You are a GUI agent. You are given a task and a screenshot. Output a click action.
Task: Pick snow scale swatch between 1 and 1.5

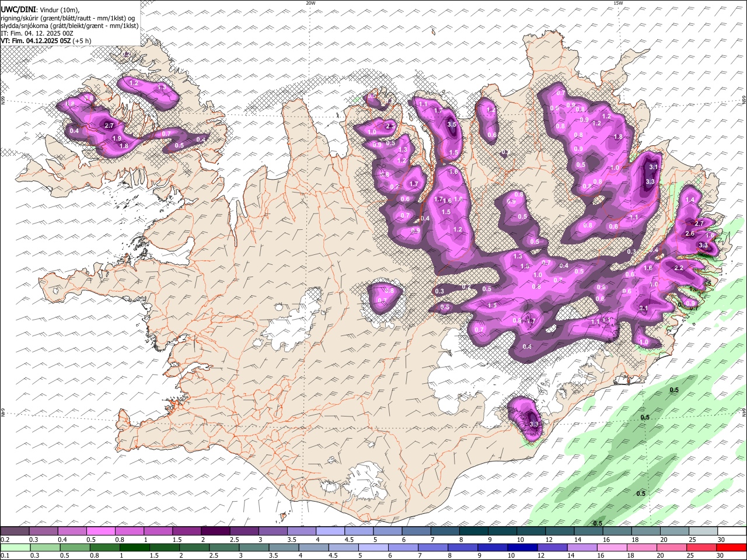pos(158,531)
